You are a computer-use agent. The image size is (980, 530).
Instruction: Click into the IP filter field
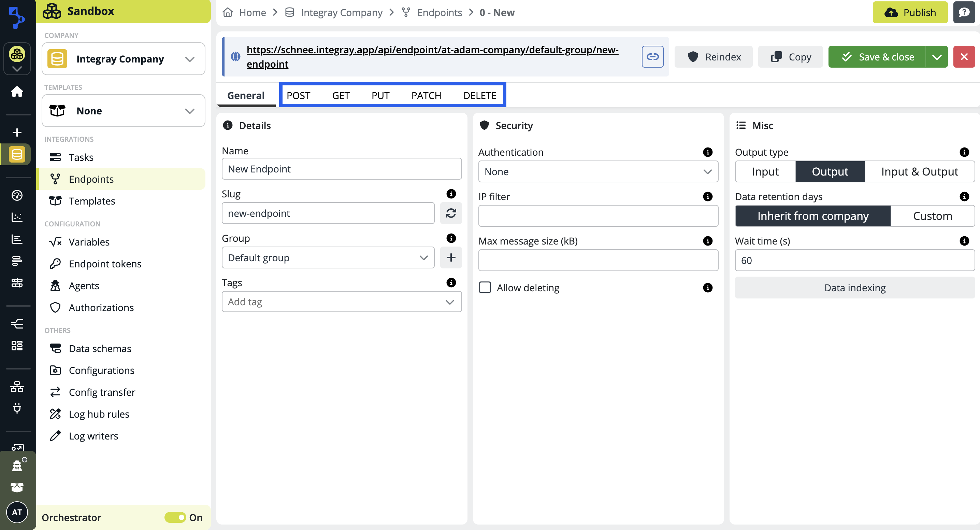tap(598, 216)
